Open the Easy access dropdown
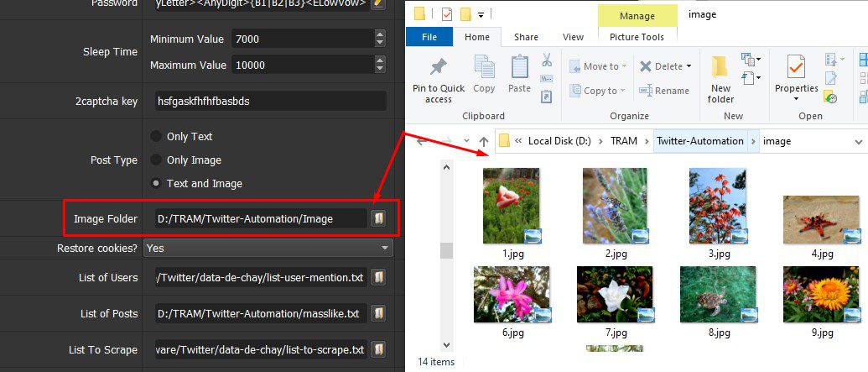 click(751, 79)
